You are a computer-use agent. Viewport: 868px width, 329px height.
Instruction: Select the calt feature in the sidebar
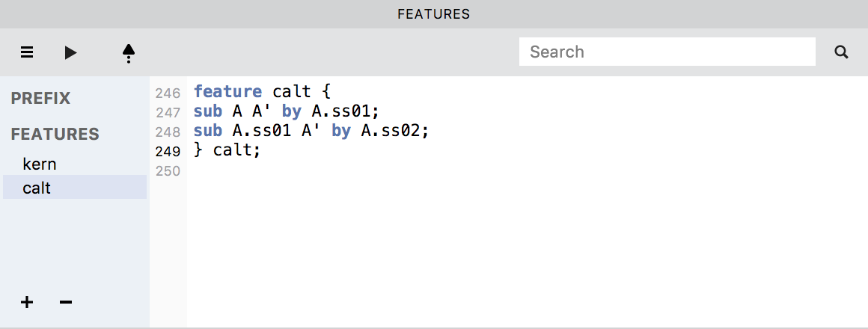(x=37, y=188)
